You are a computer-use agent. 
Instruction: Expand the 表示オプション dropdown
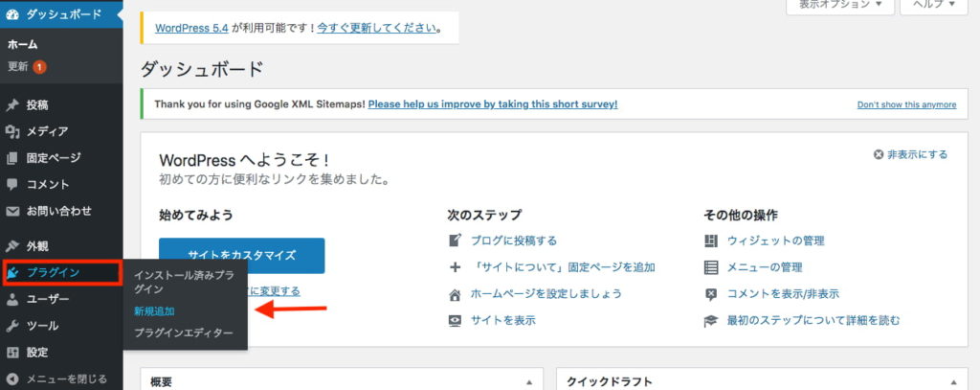(840, 5)
